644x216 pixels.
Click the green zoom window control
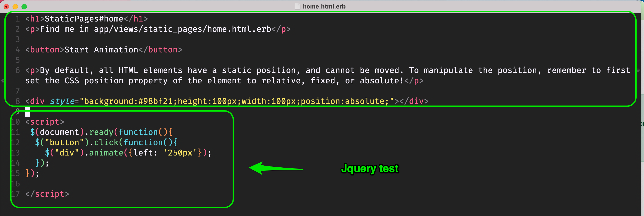pos(24,6)
